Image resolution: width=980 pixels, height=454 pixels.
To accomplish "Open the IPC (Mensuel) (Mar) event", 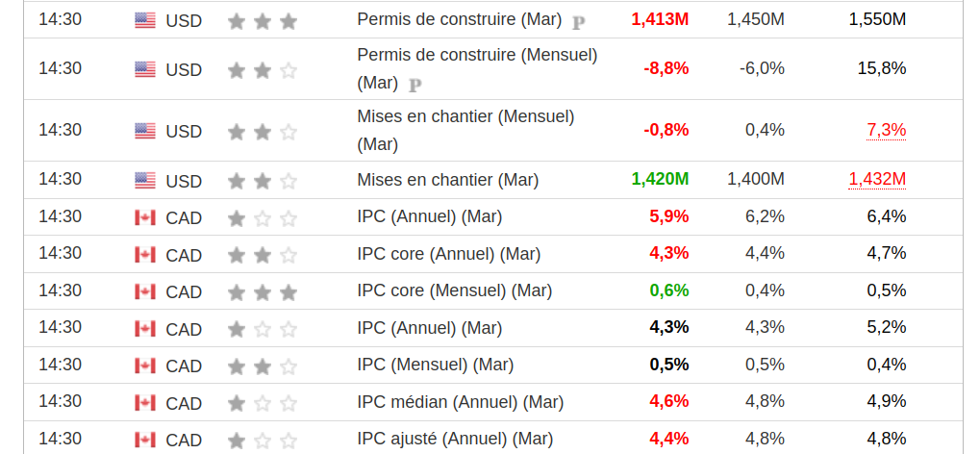I will (x=435, y=365).
